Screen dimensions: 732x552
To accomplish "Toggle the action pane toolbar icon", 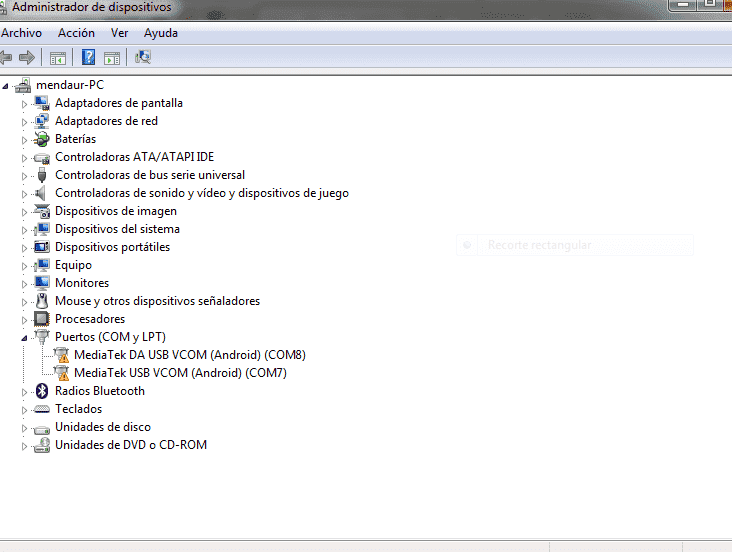I will click(x=112, y=58).
